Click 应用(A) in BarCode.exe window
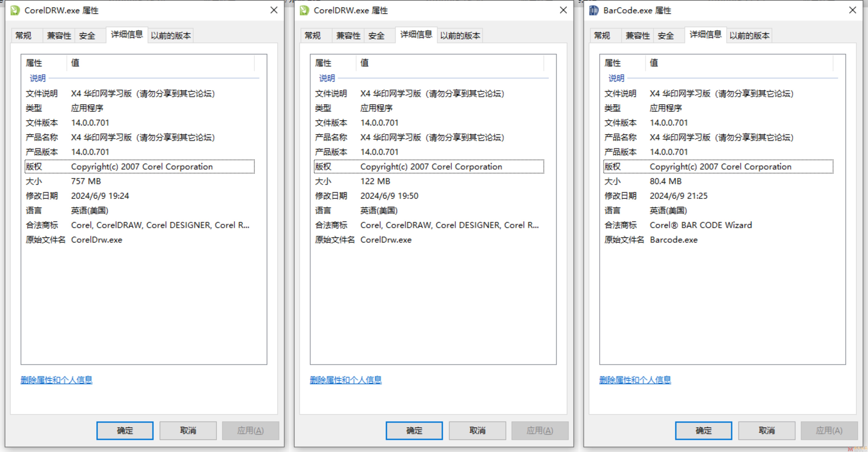This screenshot has width=868, height=452. pos(829,430)
